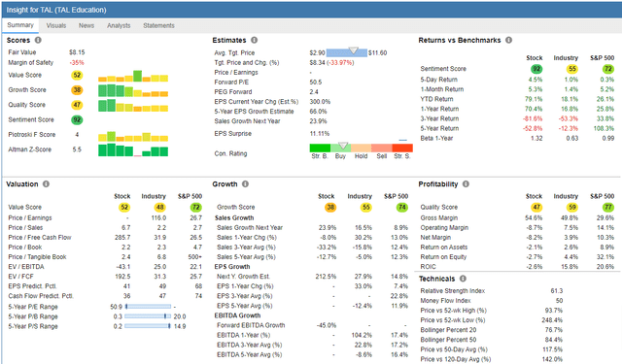The width and height of the screenshot is (622, 364).
Task: Click the Piotroski F Score bar chart
Action: click(133, 137)
